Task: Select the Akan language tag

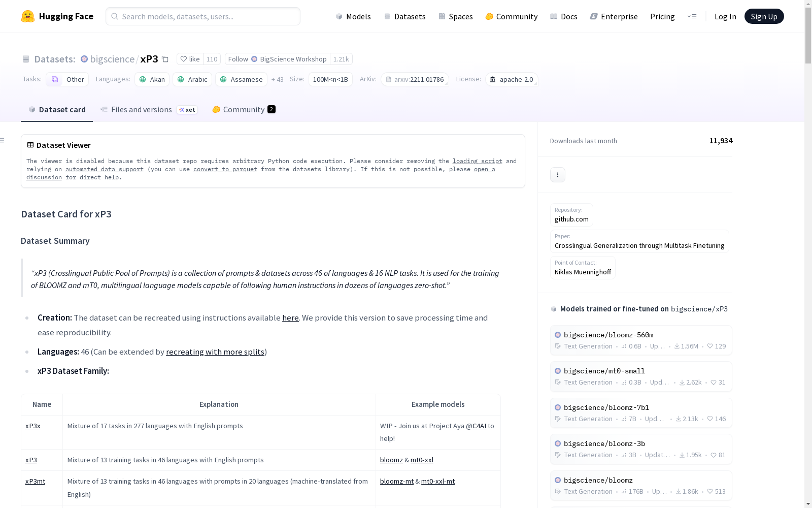Action: (152, 79)
